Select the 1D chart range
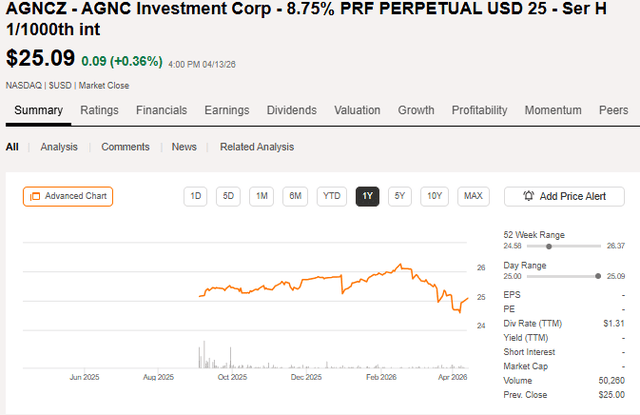 click(196, 196)
